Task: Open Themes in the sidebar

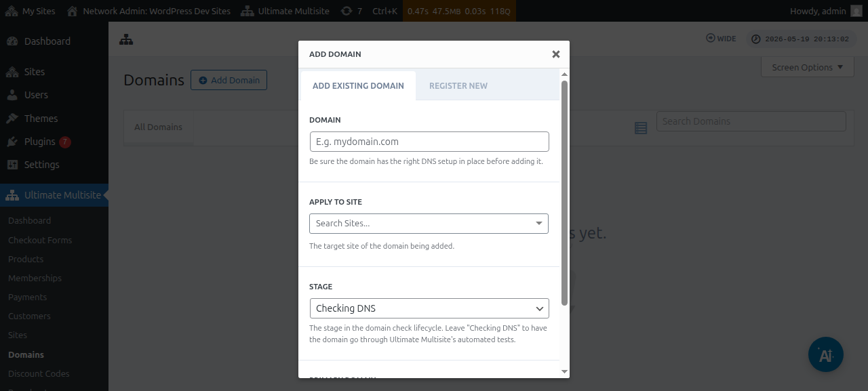Action: click(x=54, y=119)
